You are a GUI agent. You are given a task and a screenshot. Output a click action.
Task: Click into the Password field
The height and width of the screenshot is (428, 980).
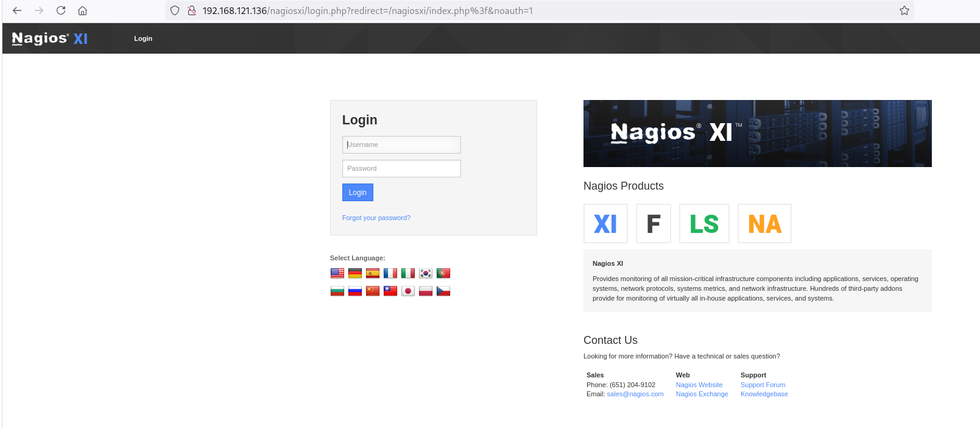click(x=401, y=168)
